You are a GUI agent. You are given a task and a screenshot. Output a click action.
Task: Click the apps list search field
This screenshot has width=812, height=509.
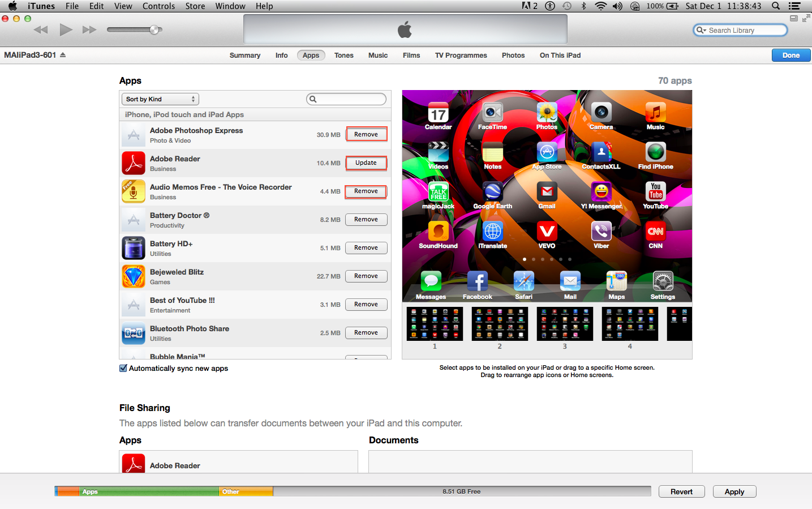(346, 99)
